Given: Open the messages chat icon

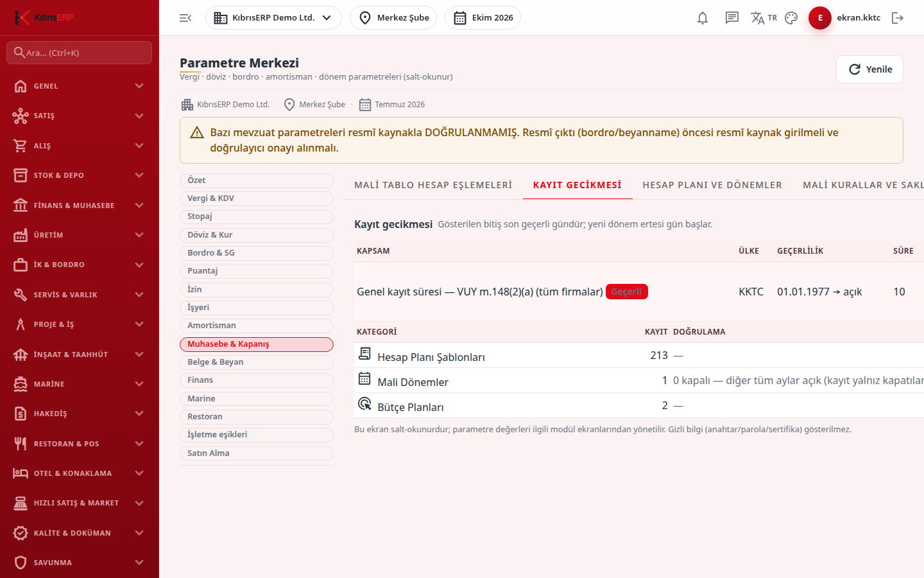Looking at the screenshot, I should (x=732, y=18).
